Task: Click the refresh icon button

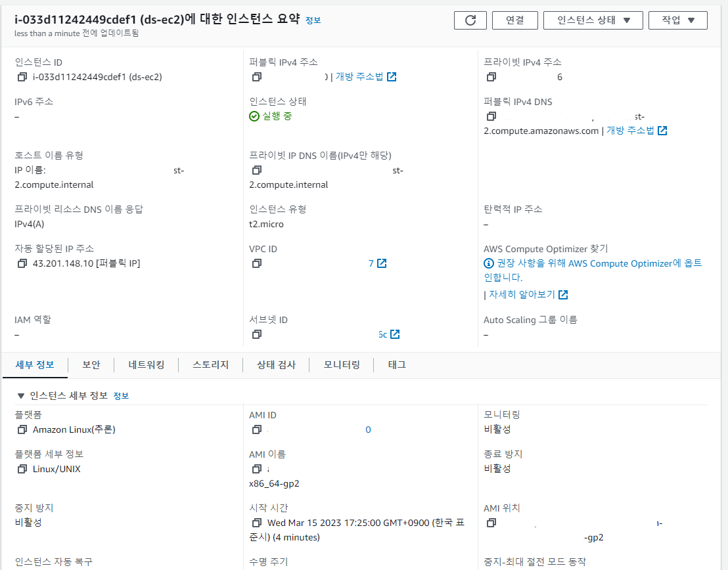Action: (470, 20)
